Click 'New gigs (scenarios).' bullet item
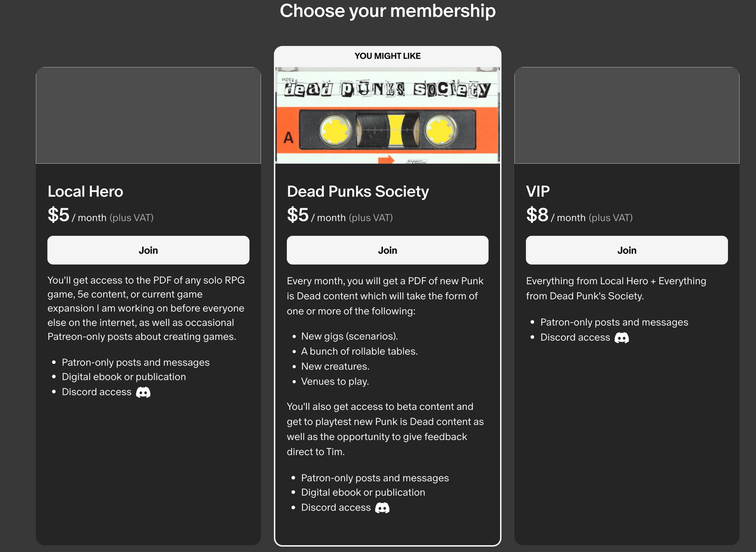This screenshot has width=756, height=552. point(349,336)
